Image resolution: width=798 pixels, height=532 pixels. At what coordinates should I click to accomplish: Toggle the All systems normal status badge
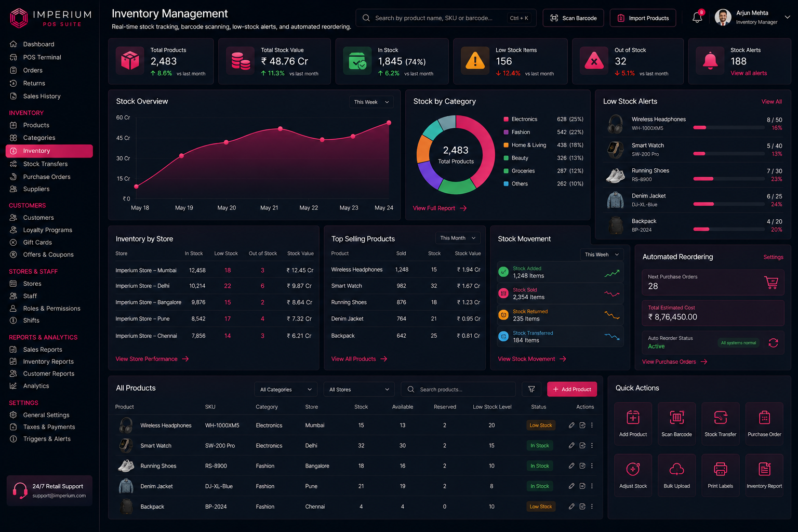(x=738, y=343)
